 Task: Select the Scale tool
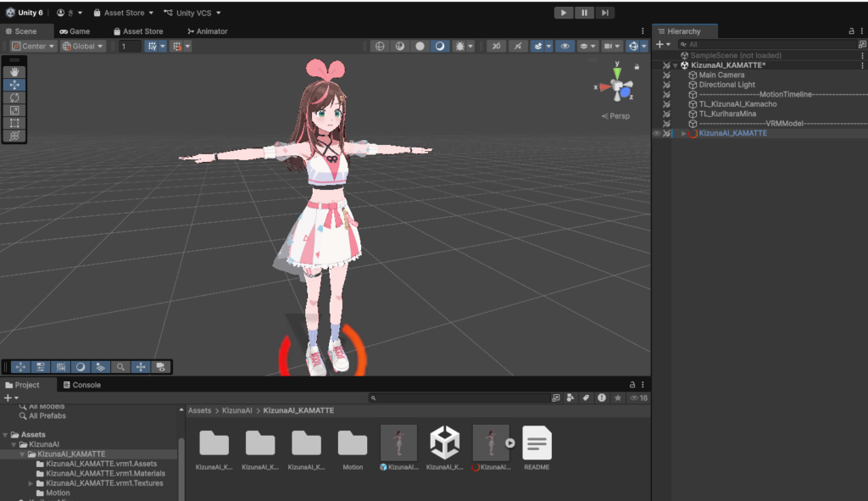(x=14, y=109)
